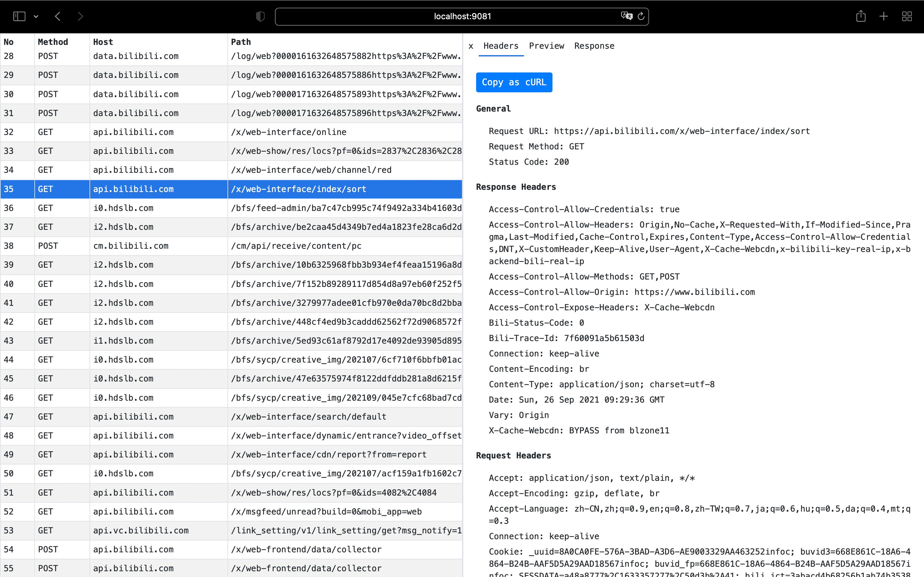Open a new tab with the plus icon
Image resolution: width=924 pixels, height=577 pixels.
[884, 16]
